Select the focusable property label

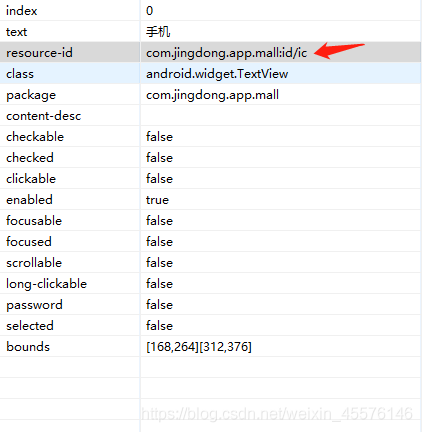point(34,221)
